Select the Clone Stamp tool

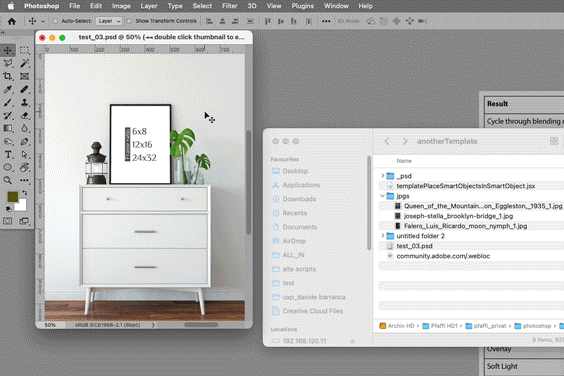point(24,102)
